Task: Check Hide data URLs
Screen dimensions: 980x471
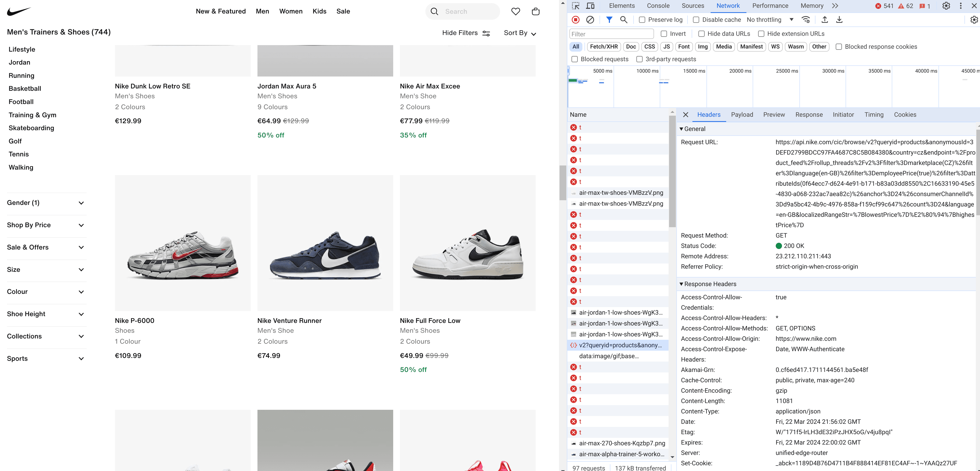Action: click(x=702, y=34)
